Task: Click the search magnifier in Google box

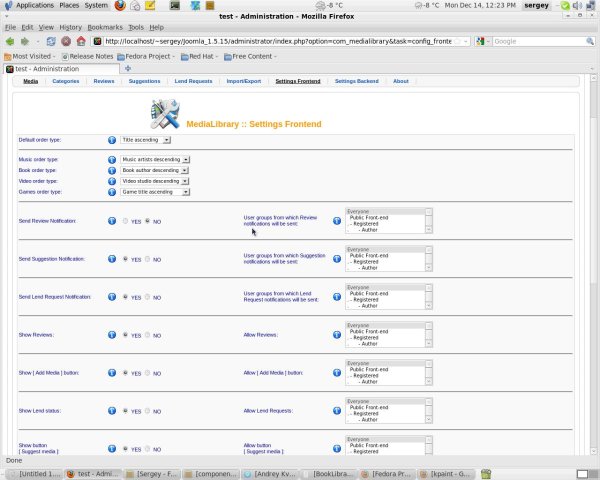Action: click(x=590, y=41)
